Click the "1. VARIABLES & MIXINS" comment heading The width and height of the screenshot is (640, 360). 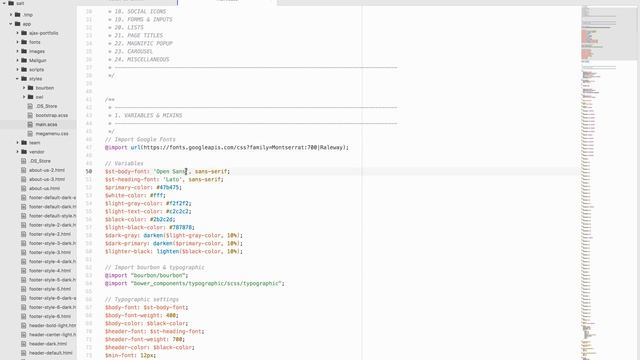pos(148,116)
